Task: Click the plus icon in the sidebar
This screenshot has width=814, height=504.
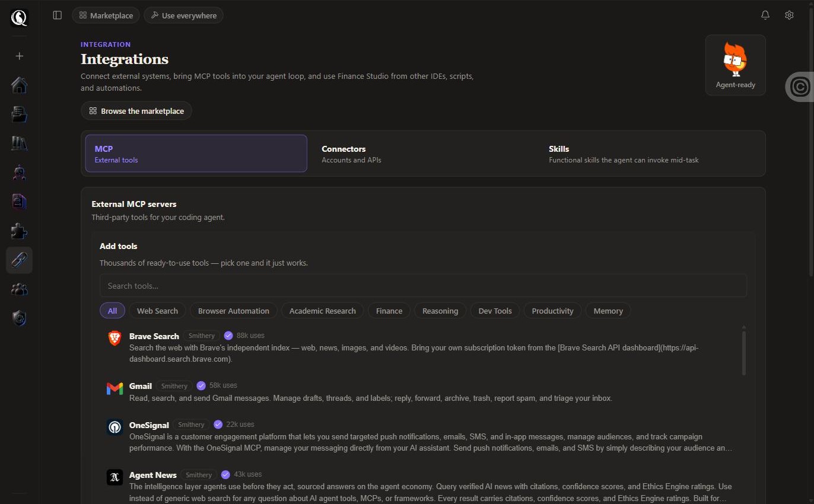Action: click(19, 56)
